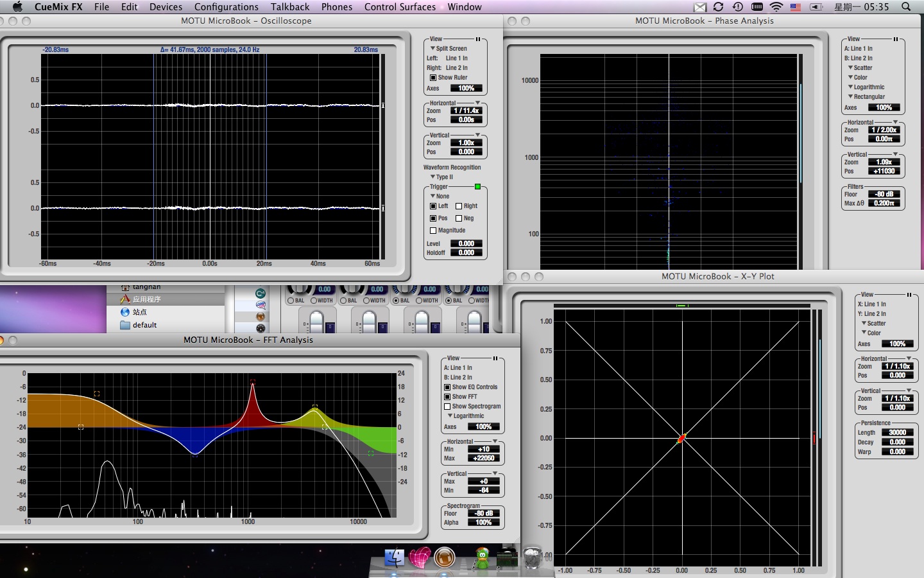Enable the Right trigger checkbox
The width and height of the screenshot is (924, 578).
pyautogui.click(x=459, y=206)
